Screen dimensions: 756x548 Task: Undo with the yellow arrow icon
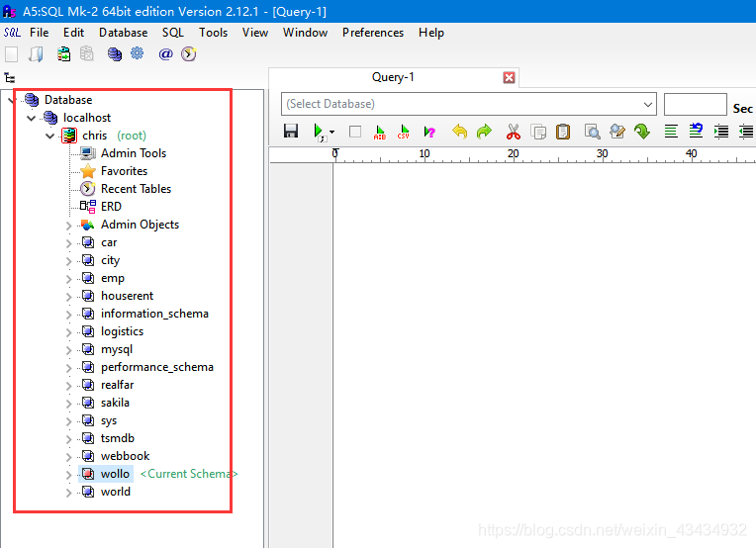click(x=459, y=132)
